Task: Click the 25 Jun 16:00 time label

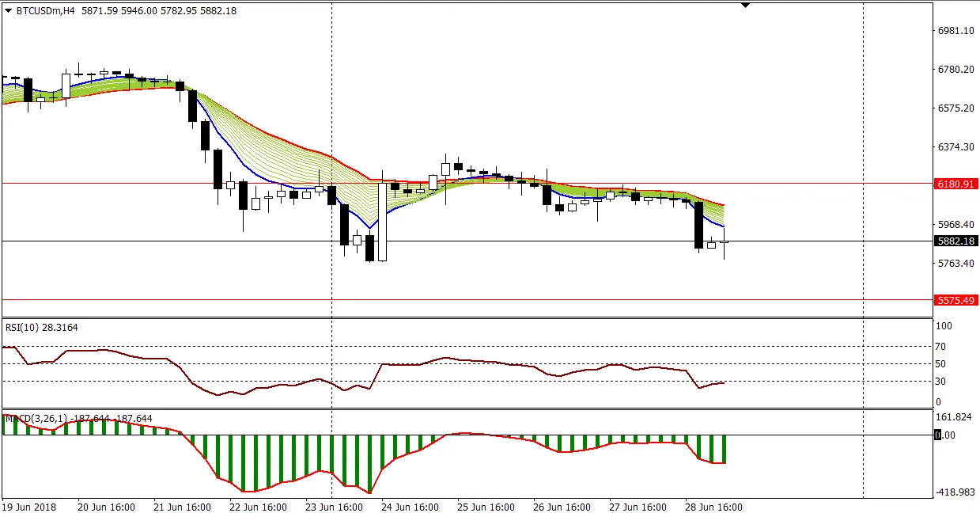Action: pyautogui.click(x=486, y=507)
